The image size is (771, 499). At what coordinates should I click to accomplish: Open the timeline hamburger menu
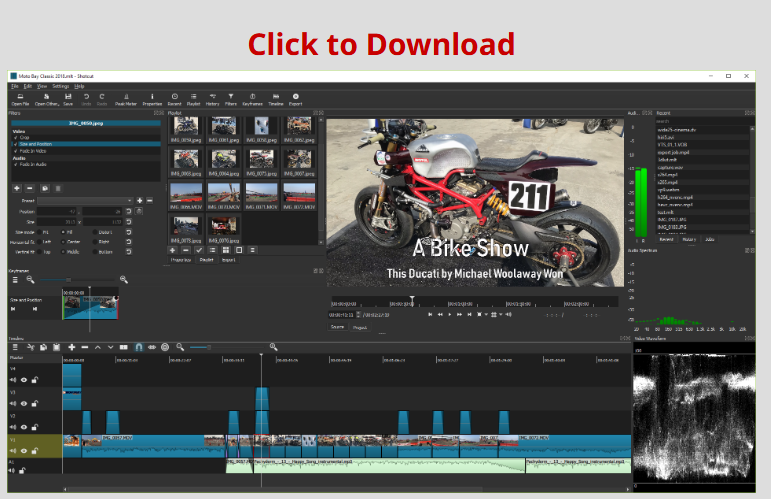coord(15,347)
